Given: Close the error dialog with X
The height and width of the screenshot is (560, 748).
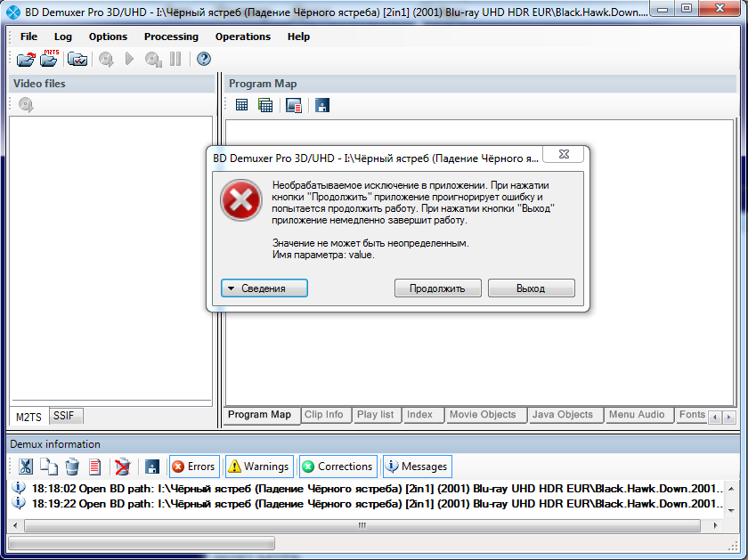Looking at the screenshot, I should (564, 154).
